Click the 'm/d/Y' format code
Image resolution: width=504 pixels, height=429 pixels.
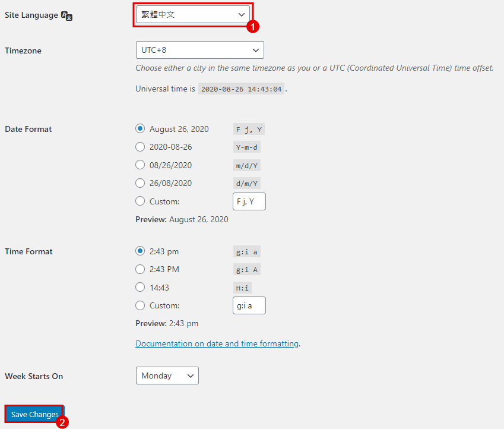pos(247,166)
